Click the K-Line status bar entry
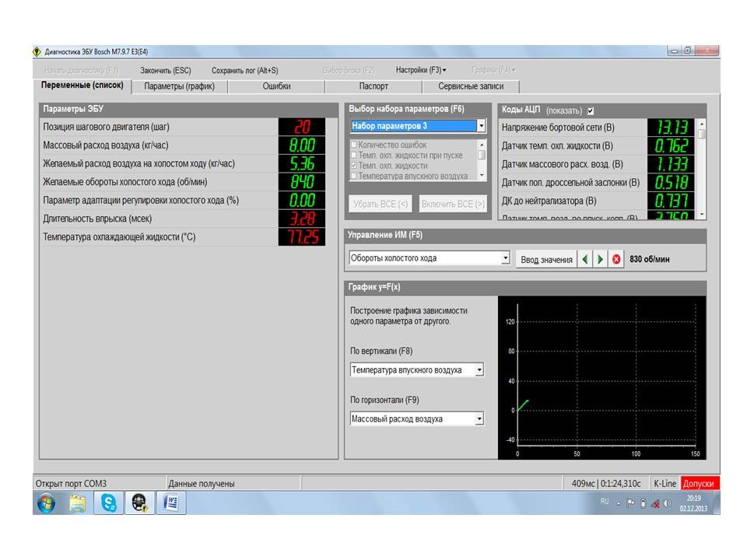This screenshot has width=747, height=560. (665, 483)
